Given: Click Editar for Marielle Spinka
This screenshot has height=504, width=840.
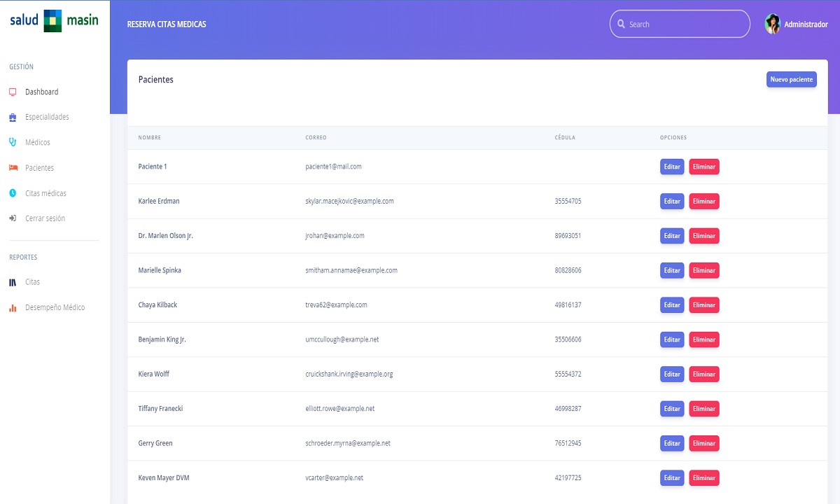Looking at the screenshot, I should [672, 270].
